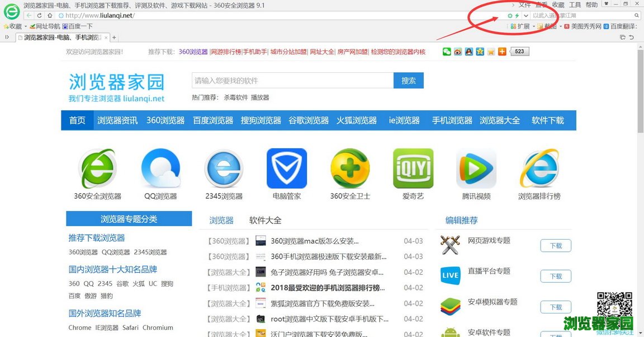
Task: Click 下载 button for 网页游戏专题
Action: click(x=555, y=246)
